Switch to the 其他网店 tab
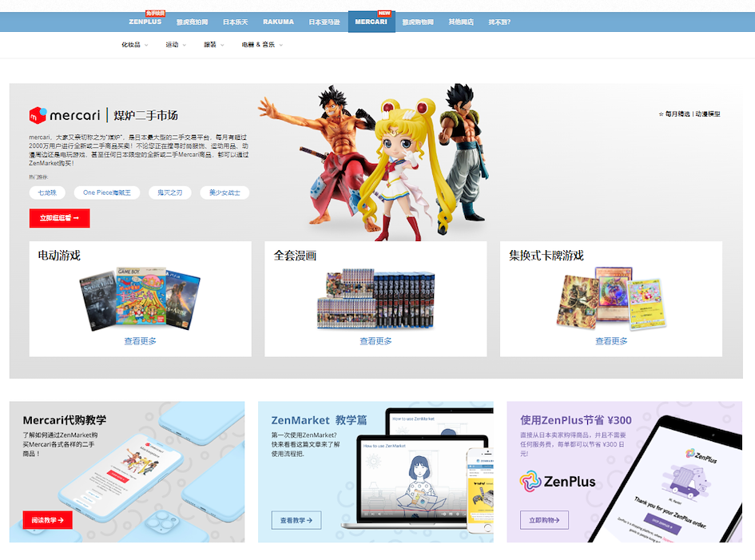755x560 pixels. tap(461, 22)
